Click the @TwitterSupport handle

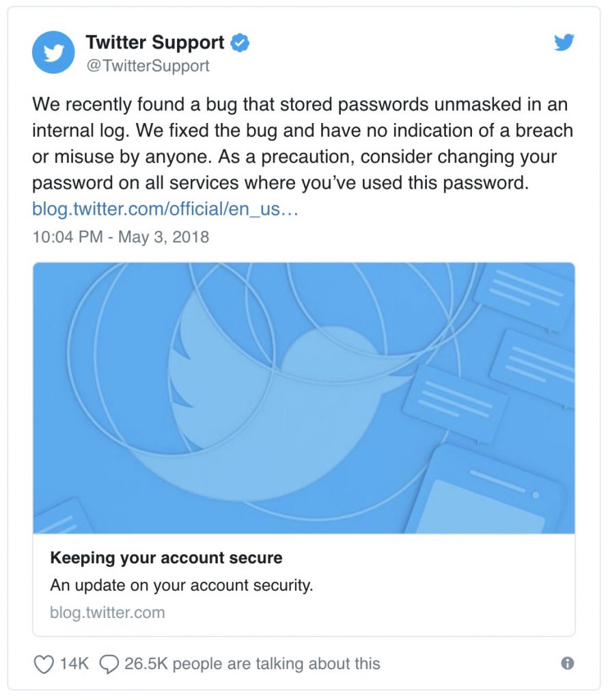tap(148, 66)
